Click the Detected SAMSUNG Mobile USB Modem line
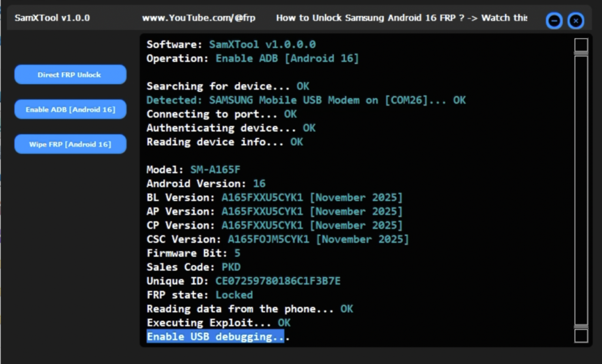The image size is (602, 364). [306, 100]
